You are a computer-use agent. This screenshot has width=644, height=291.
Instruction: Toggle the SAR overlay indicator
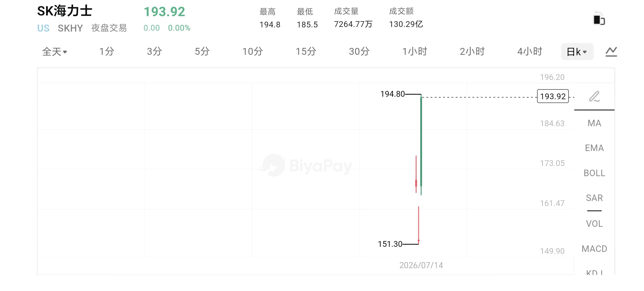pyautogui.click(x=594, y=198)
